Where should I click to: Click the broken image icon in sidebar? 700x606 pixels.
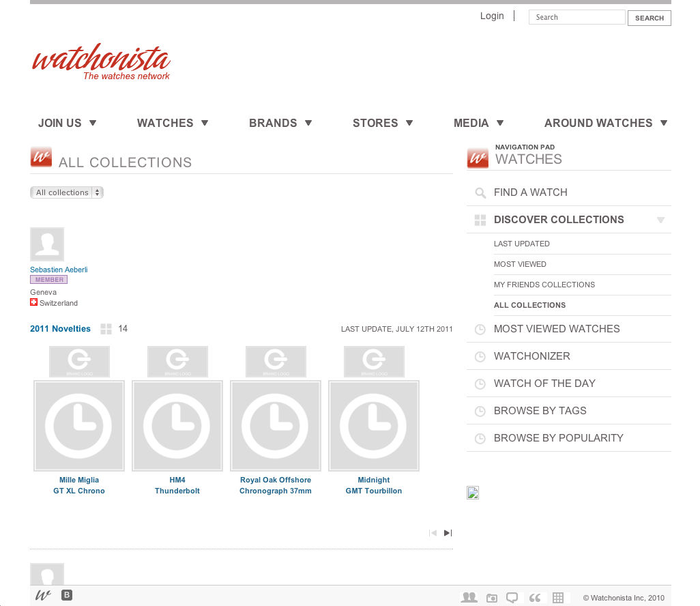coord(473,493)
